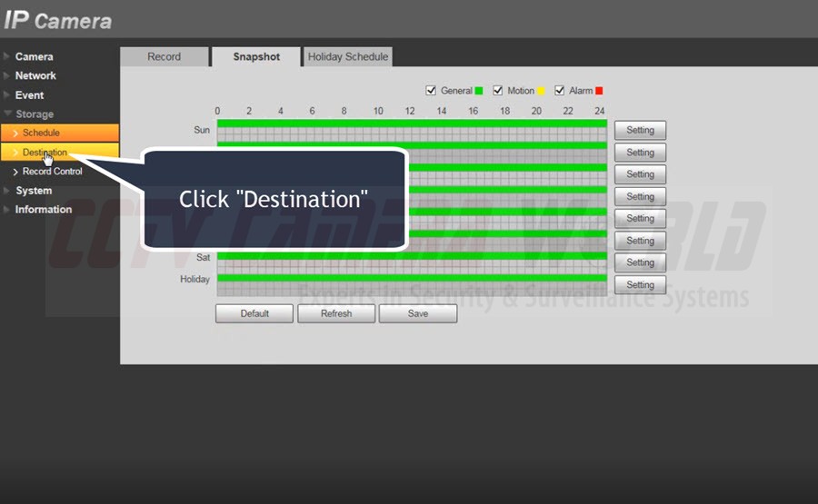Open the Information menu section
818x504 pixels.
[x=43, y=209]
